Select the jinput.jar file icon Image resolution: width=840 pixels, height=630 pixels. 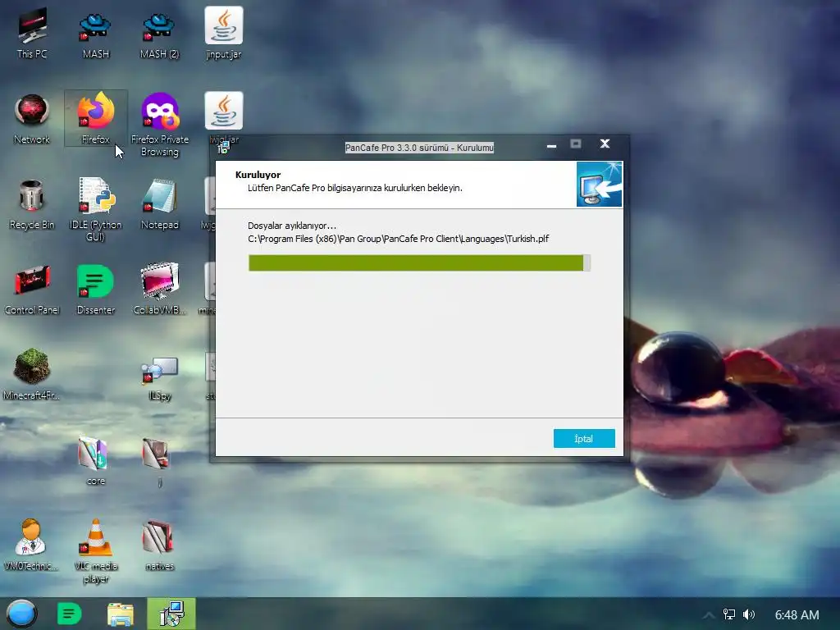tap(223, 33)
